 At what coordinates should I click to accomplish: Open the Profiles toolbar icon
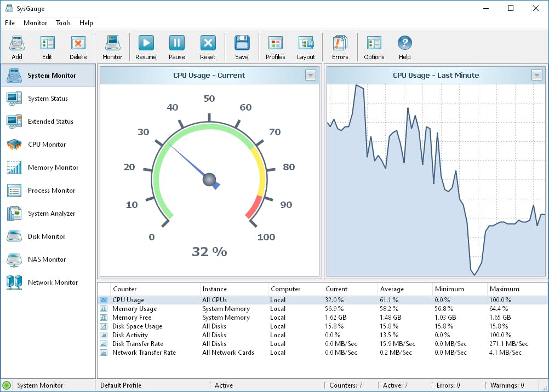pos(275,47)
